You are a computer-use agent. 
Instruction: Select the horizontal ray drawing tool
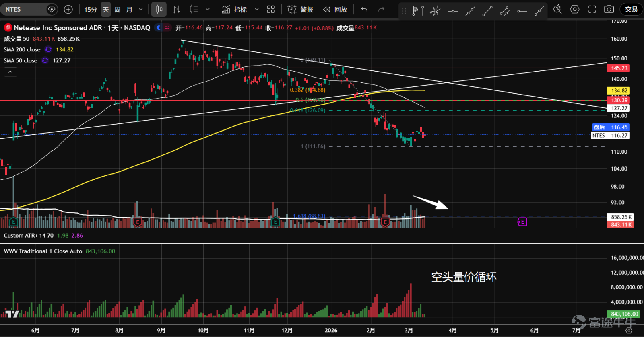[x=522, y=11]
